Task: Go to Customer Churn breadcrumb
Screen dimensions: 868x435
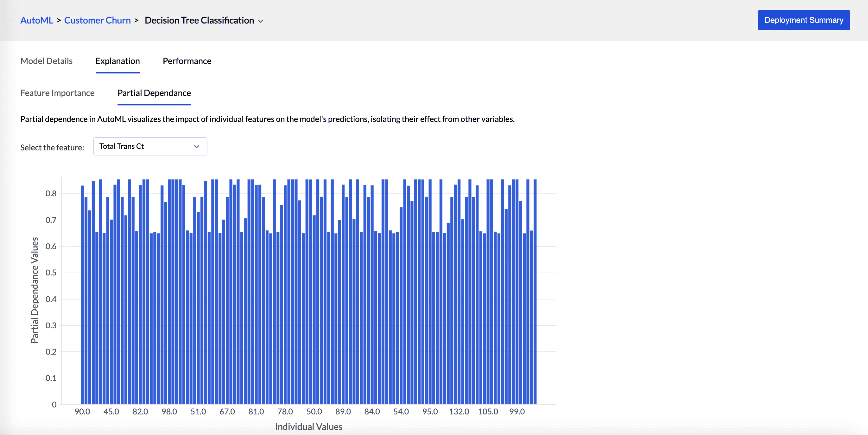Action: [x=98, y=20]
